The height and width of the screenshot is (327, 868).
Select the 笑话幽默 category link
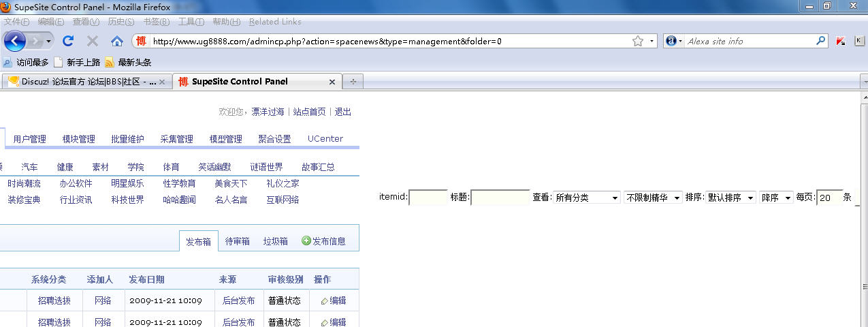214,167
